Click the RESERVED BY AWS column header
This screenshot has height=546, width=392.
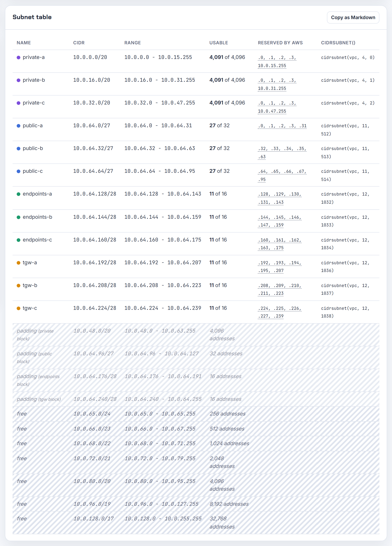(280, 43)
